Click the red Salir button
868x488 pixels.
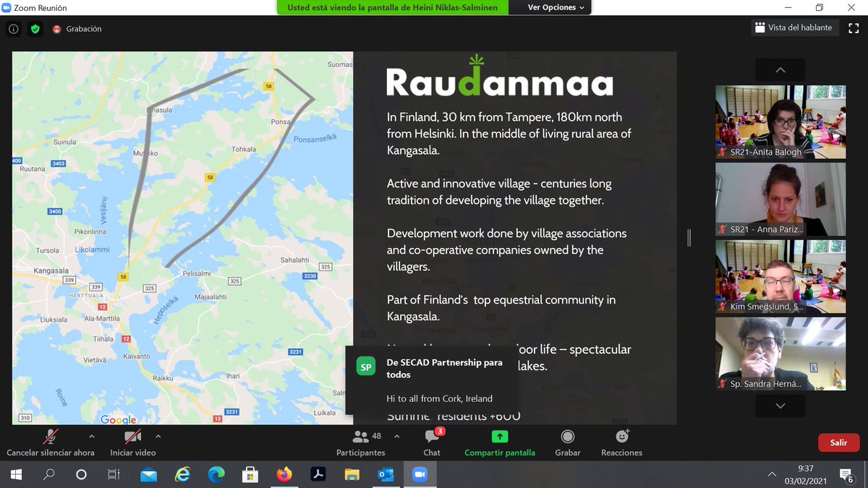pos(838,442)
